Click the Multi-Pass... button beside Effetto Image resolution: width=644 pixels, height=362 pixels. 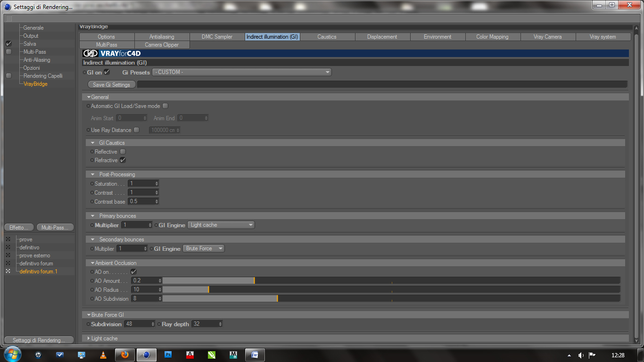tap(55, 228)
